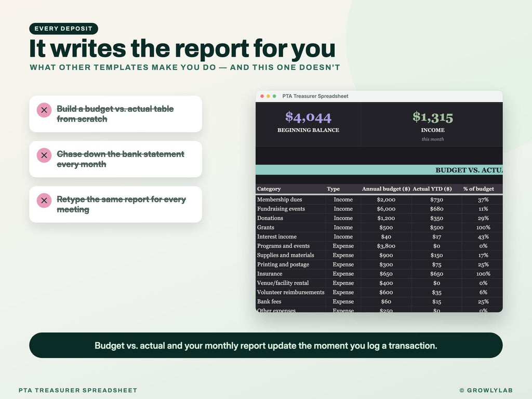
Task: Click the yellow minimize dot in spreadsheet window
Action: point(268,96)
